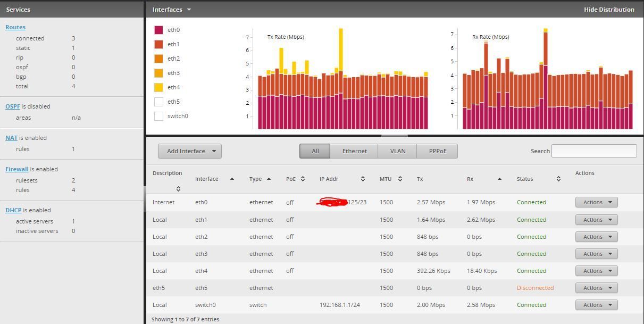
Task: Click Hide Distribution link
Action: 609,10
